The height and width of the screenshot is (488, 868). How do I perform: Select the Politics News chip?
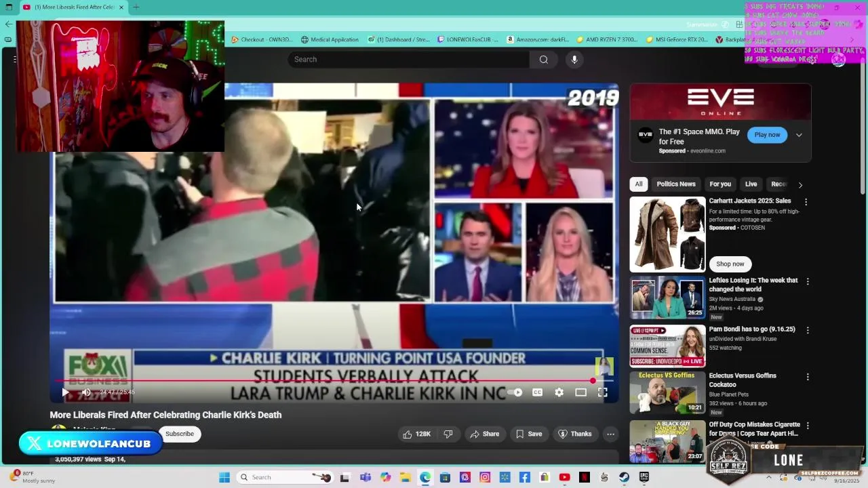[676, 184]
